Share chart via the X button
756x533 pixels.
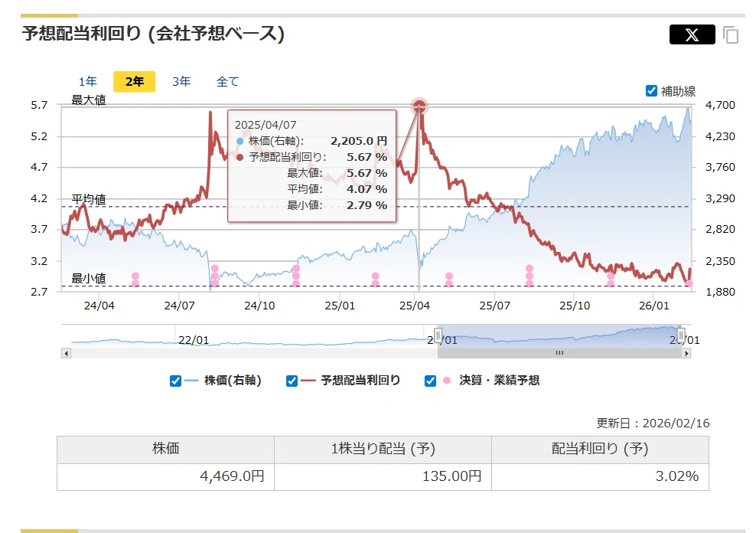click(x=692, y=34)
